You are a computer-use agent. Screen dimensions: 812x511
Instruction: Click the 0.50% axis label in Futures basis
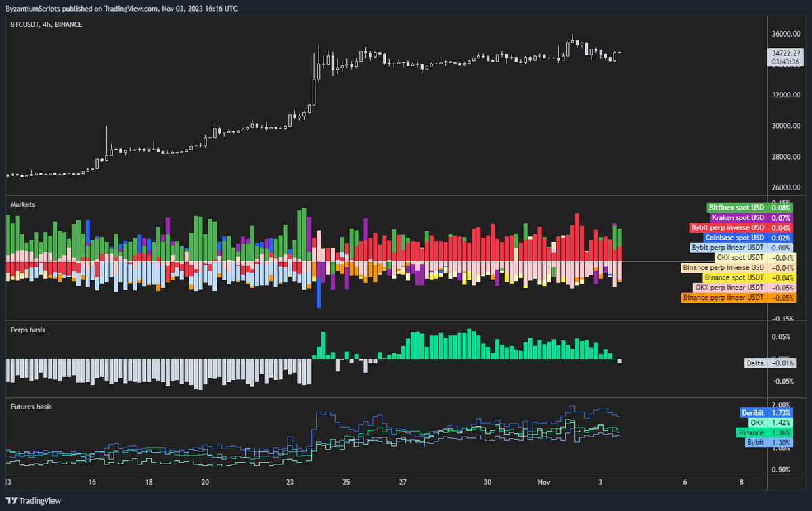click(x=781, y=470)
